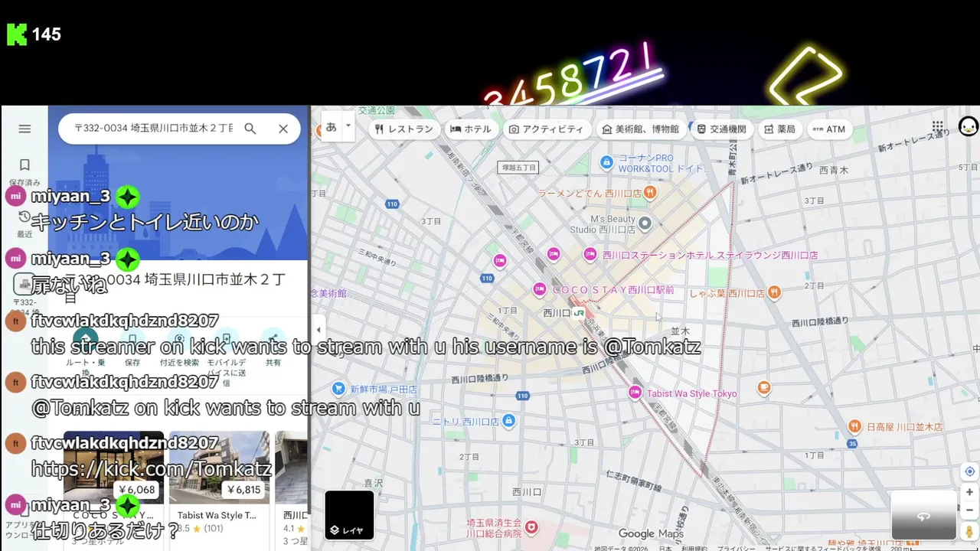This screenshot has height=551, width=980.
Task: Share place with 共有 button
Action: click(x=273, y=348)
